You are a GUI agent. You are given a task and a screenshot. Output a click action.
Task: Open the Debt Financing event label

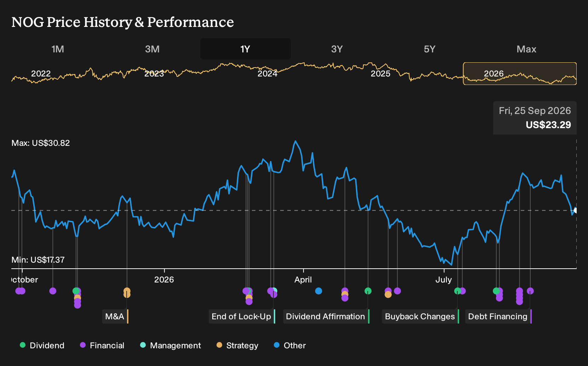[x=498, y=316]
